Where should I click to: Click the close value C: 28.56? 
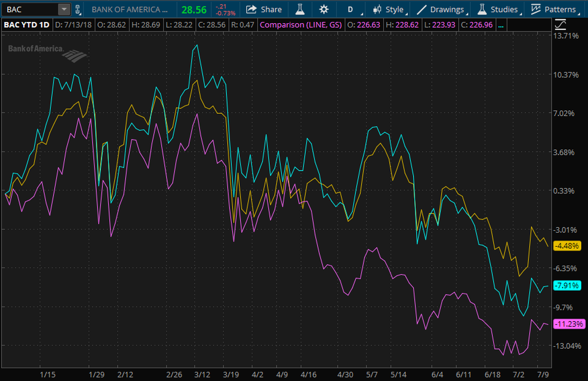(212, 25)
